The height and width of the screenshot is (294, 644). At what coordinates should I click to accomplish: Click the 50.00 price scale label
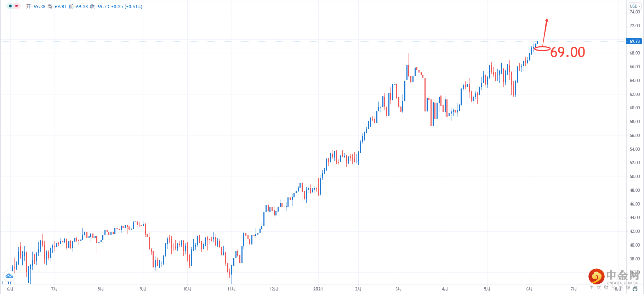634,177
